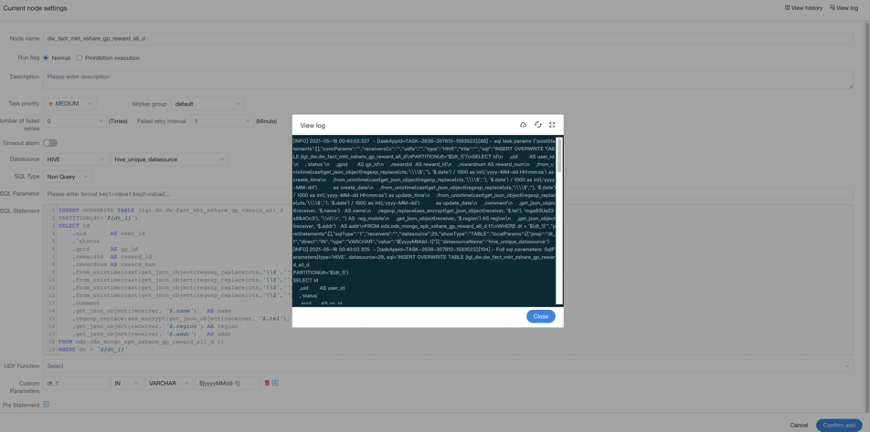Click the SQL Parameter input field

[448, 194]
